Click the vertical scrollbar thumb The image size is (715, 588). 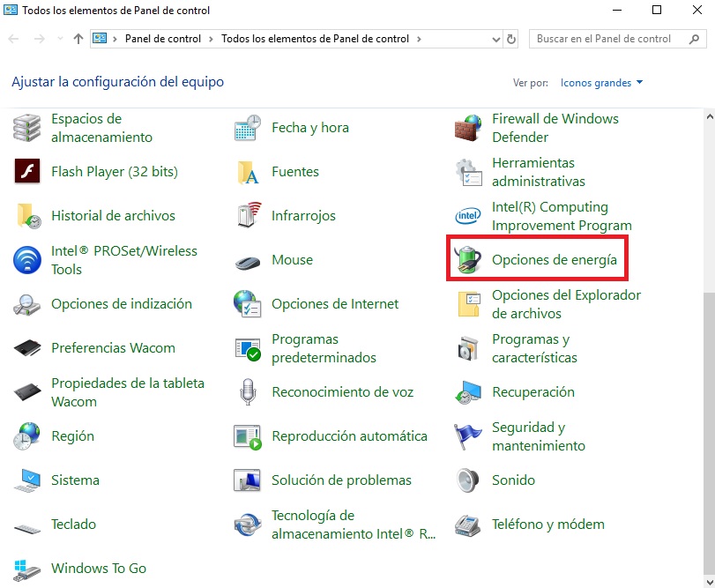[x=709, y=434]
